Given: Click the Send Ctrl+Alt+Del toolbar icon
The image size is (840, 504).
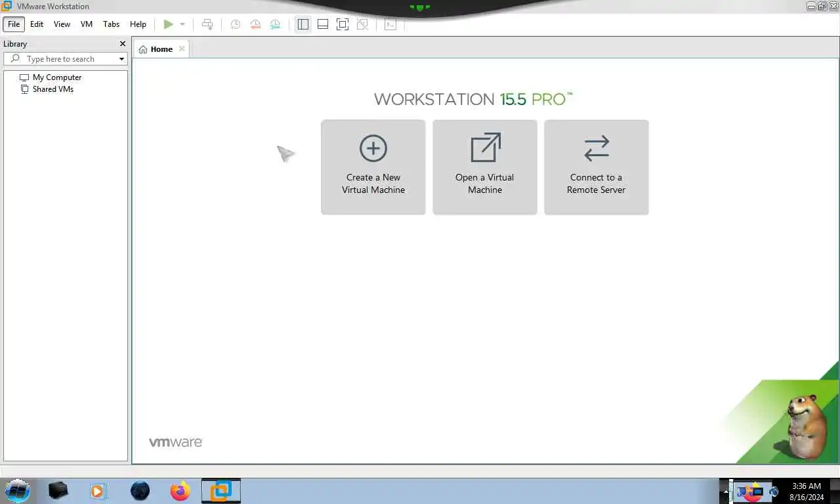Looking at the screenshot, I should click(x=207, y=24).
